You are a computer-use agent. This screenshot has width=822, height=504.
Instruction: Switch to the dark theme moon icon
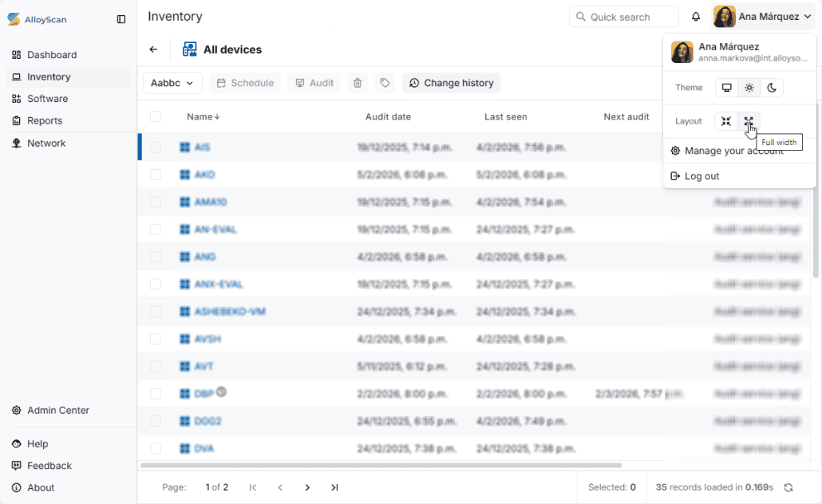[772, 88]
